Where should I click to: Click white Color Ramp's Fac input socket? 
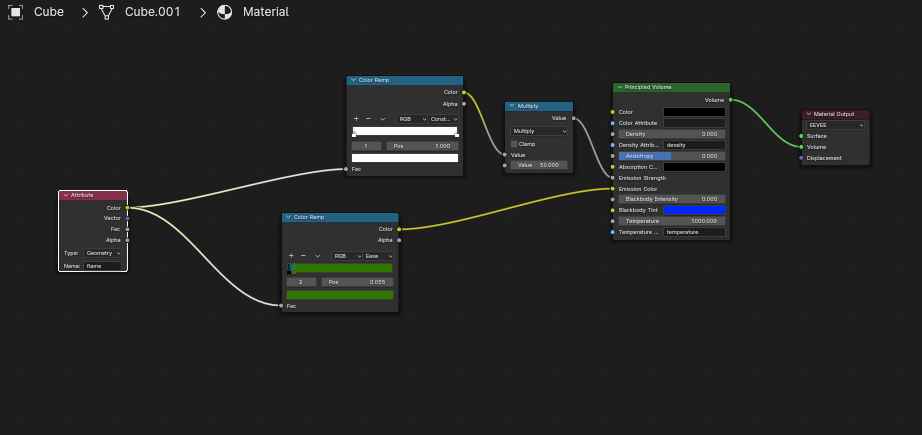coord(346,169)
